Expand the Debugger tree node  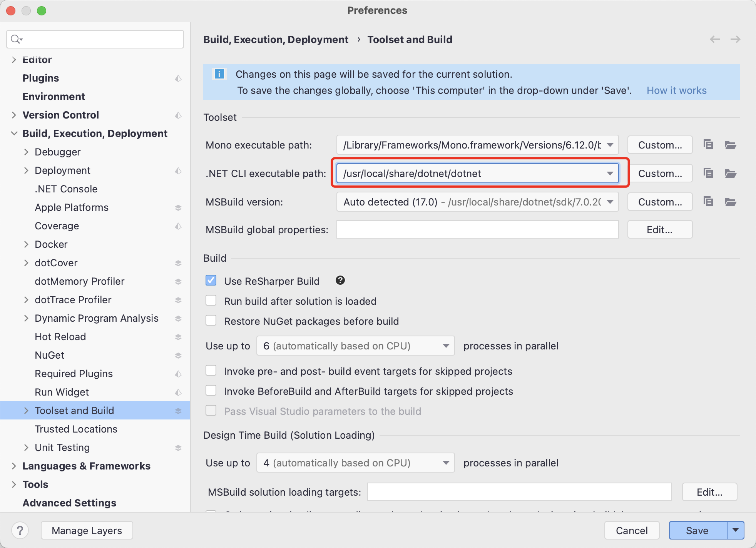click(26, 152)
